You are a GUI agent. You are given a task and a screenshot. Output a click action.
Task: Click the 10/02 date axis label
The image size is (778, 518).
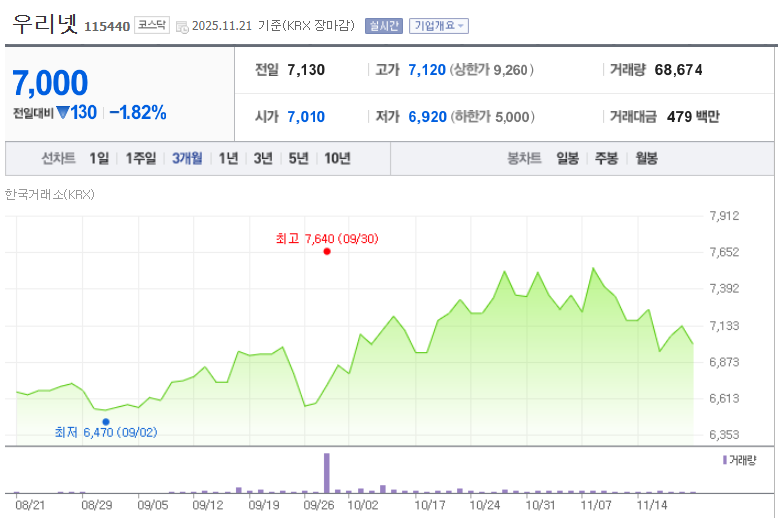point(362,505)
